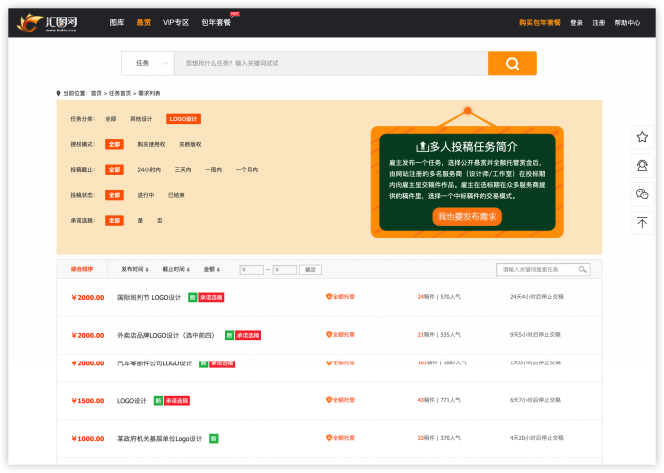Open the WeChat icon in the sidebar

642,194
